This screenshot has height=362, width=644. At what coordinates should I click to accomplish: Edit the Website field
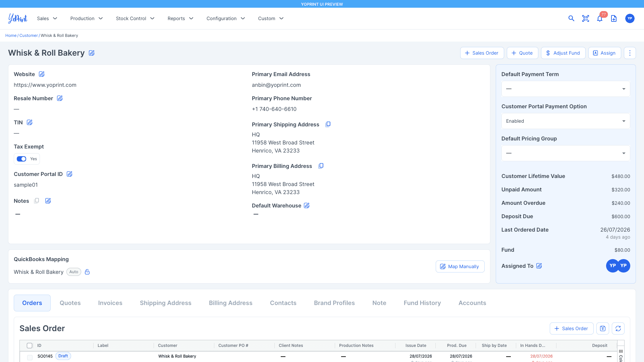tap(42, 74)
